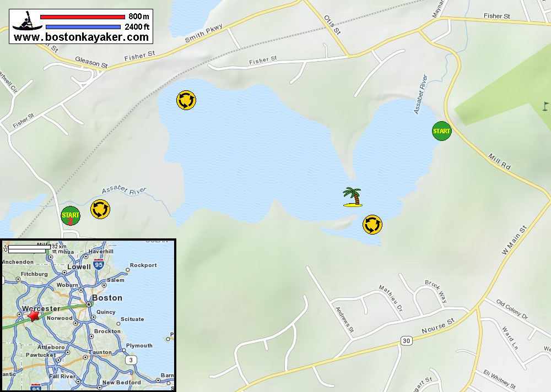The image size is (551, 392).
Task: Click Rockport on the inset map
Action: [x=143, y=265]
